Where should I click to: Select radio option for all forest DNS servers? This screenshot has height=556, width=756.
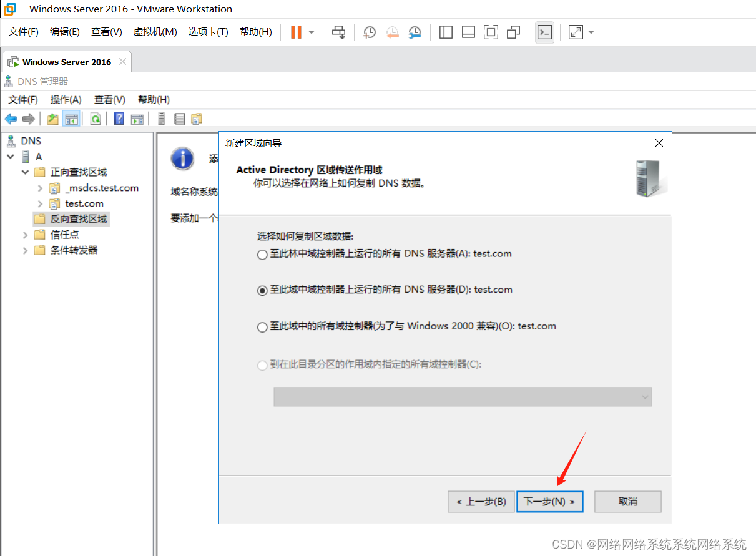coord(262,255)
